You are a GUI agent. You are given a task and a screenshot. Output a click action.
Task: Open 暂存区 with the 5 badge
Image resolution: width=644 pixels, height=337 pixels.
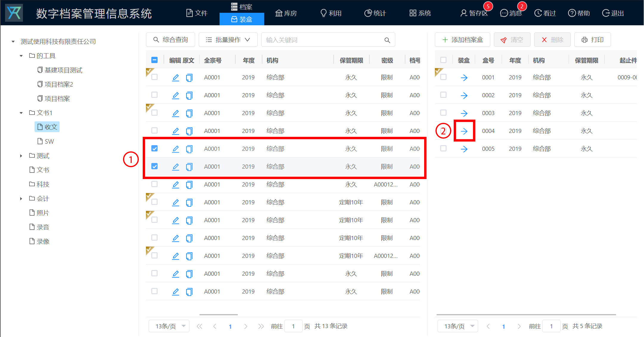pyautogui.click(x=474, y=13)
